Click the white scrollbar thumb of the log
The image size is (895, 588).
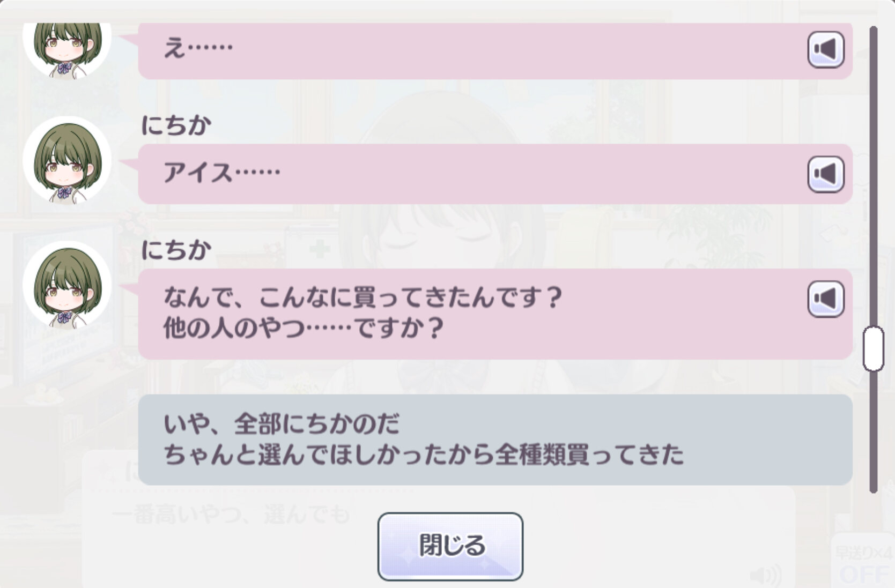coord(873,348)
